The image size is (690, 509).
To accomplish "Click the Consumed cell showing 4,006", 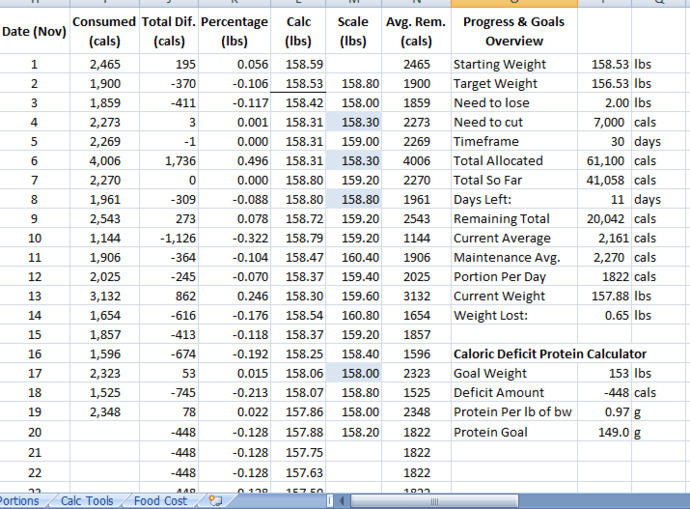I will (x=105, y=161).
